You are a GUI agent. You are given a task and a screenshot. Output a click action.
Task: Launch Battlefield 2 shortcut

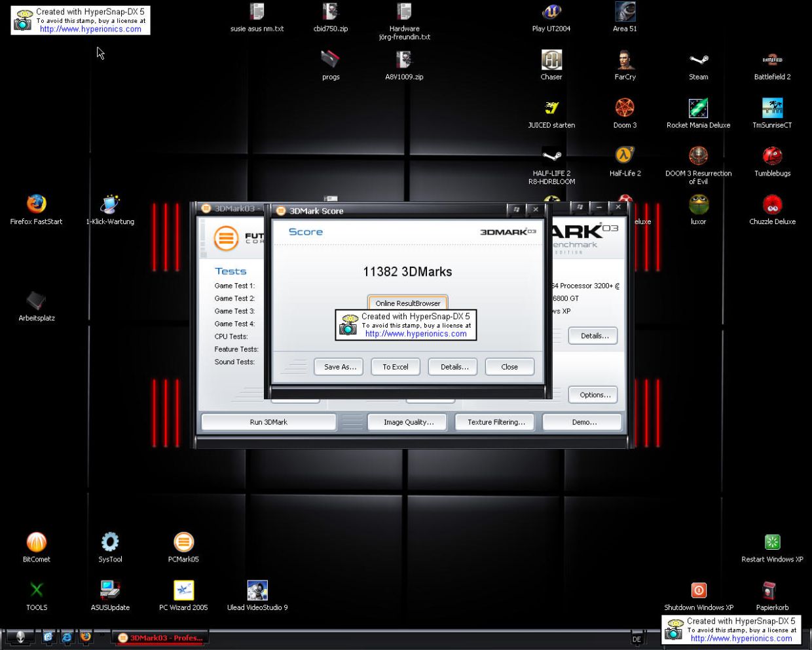(x=772, y=60)
